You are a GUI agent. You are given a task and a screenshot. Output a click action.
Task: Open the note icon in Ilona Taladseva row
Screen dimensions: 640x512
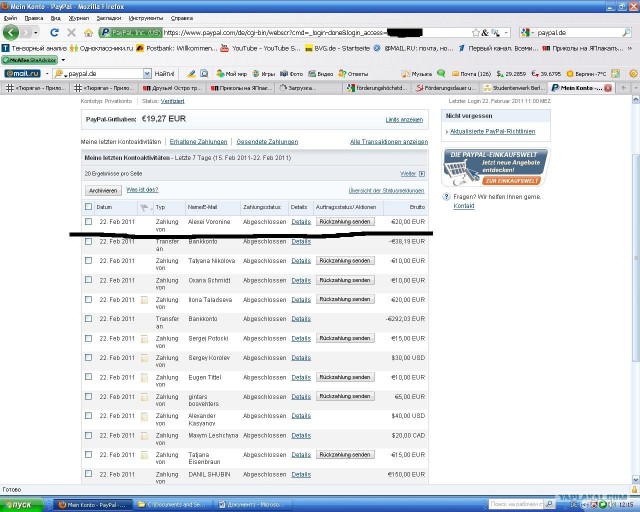pos(144,300)
